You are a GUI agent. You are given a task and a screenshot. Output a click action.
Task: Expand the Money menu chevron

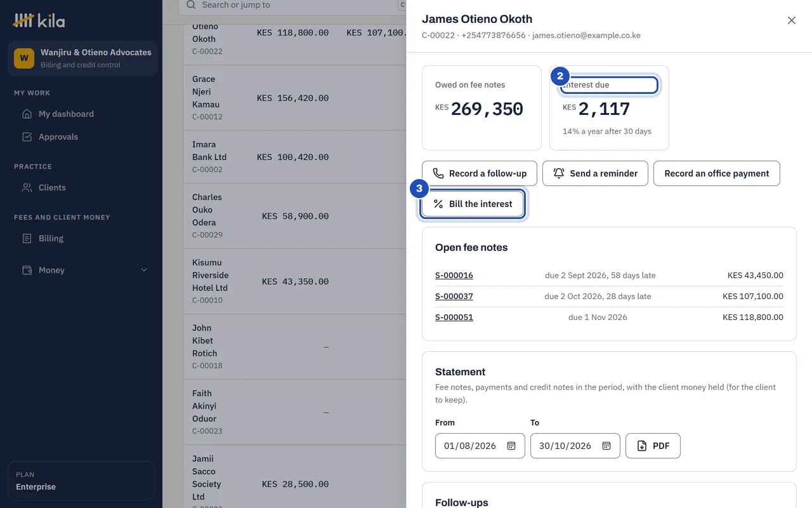144,271
